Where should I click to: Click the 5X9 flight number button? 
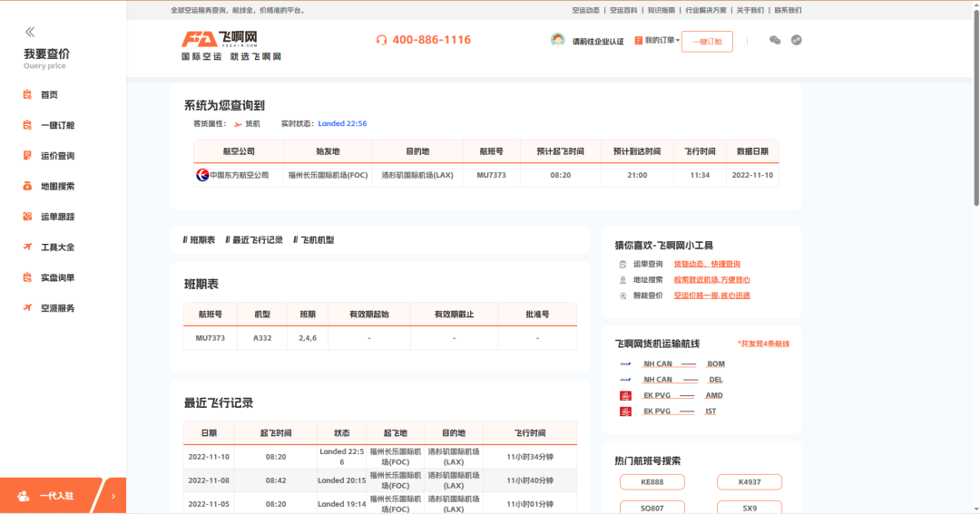point(750,508)
